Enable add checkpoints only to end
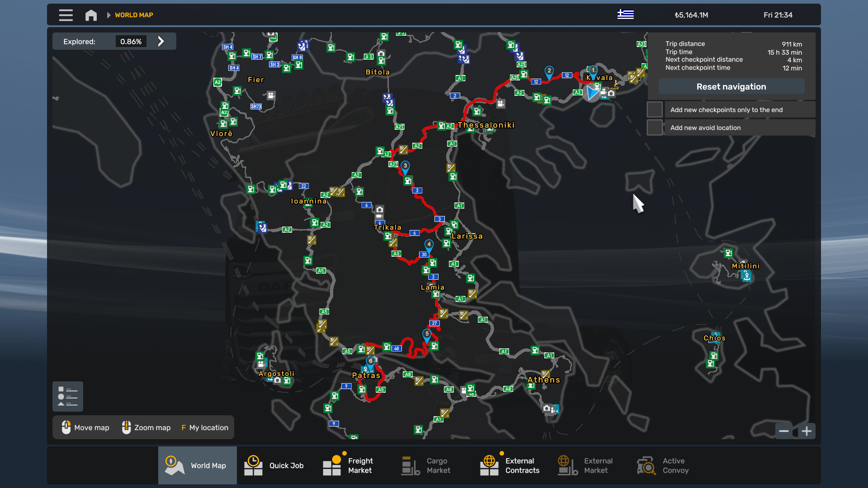868x488 pixels. [655, 110]
